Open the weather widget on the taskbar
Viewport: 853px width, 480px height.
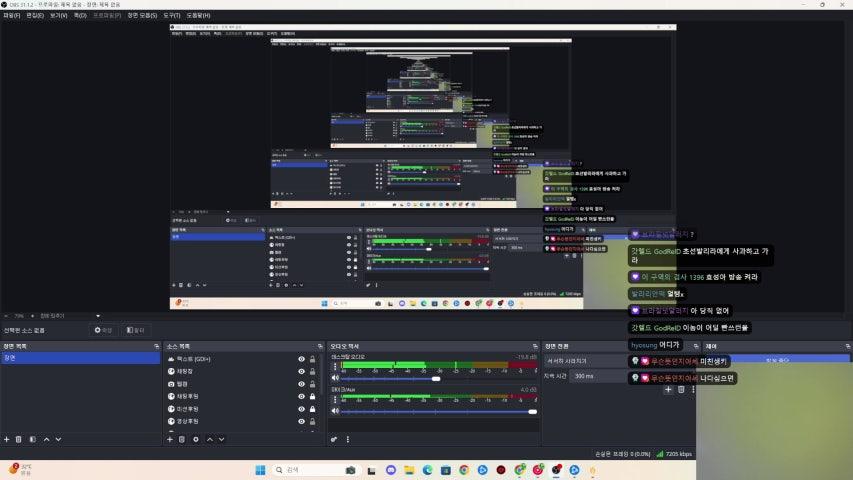click(x=20, y=470)
